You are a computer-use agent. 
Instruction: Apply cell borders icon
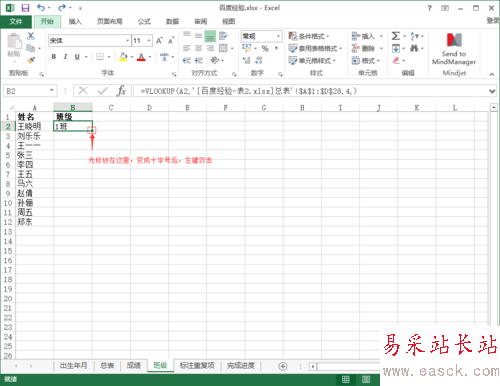tap(100, 57)
